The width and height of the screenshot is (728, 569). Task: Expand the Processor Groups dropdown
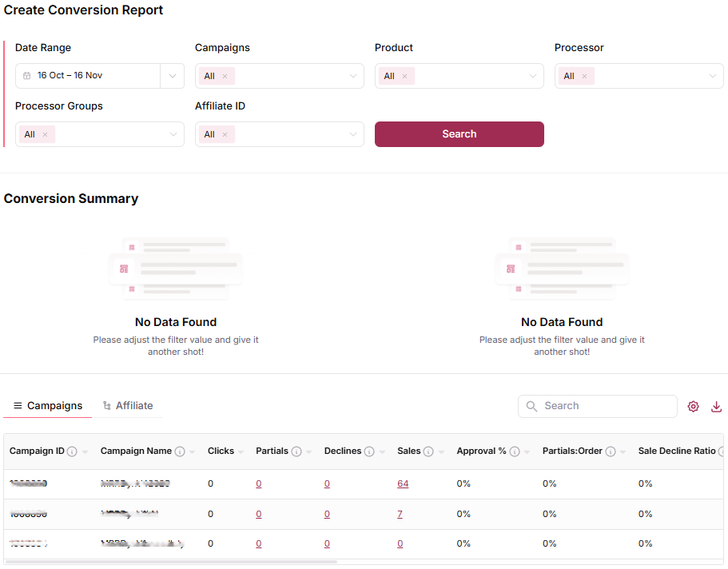click(173, 135)
